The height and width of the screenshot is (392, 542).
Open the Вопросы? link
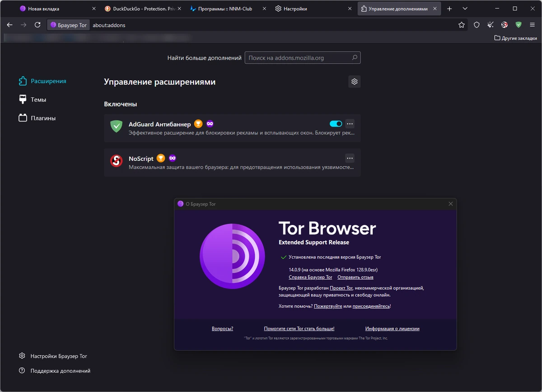[222, 329]
